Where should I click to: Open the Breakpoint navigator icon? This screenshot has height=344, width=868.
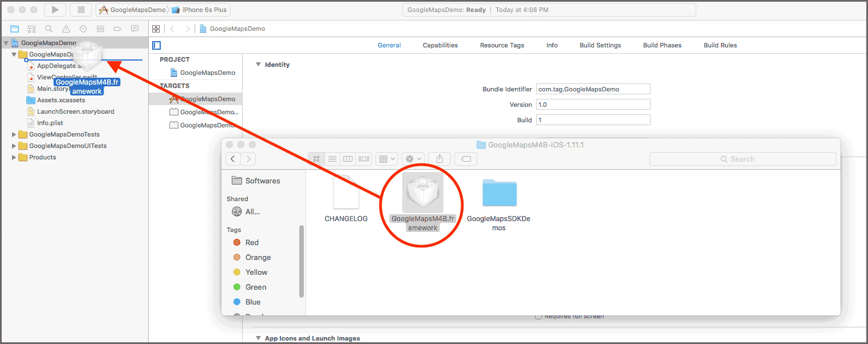[117, 29]
